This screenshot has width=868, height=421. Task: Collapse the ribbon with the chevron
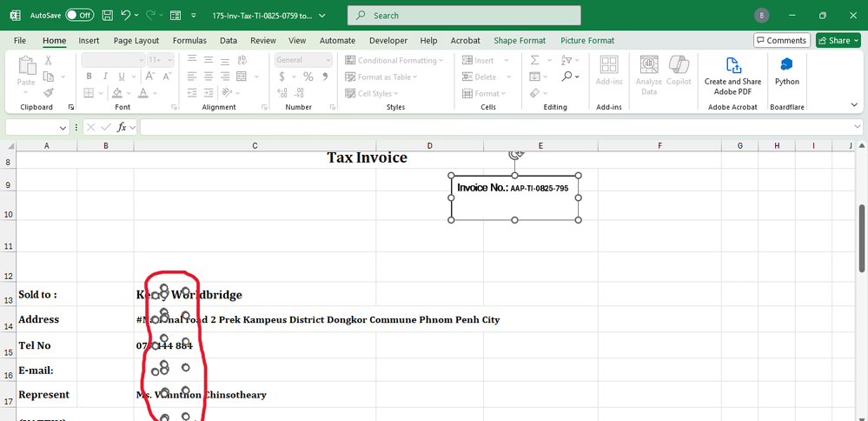click(853, 104)
